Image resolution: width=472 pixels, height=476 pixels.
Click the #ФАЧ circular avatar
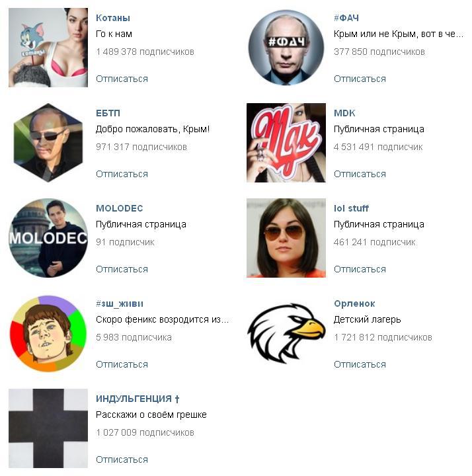coord(286,48)
